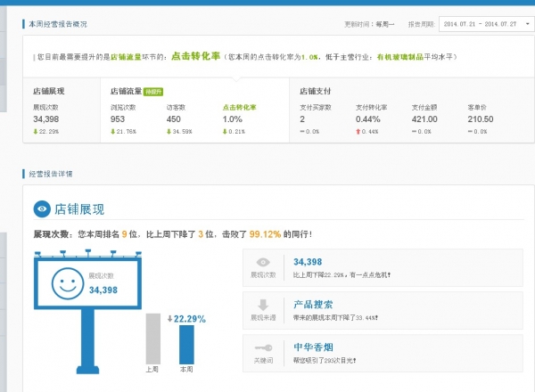Select the 店铺流量 summary tab

coord(127,91)
